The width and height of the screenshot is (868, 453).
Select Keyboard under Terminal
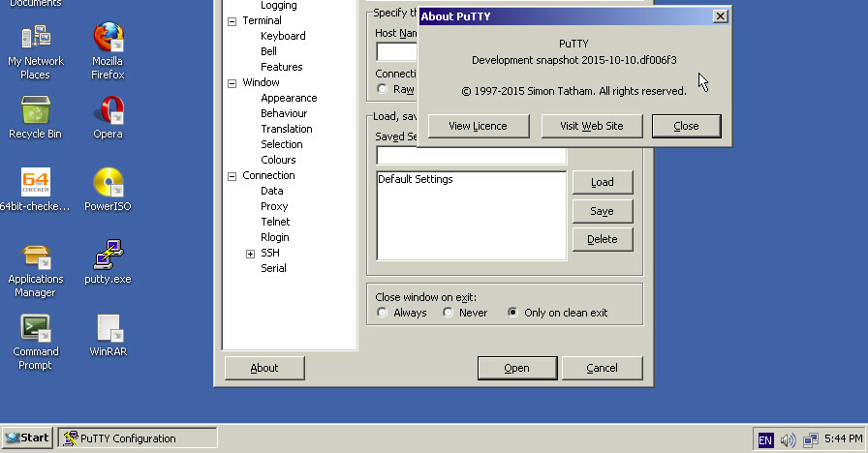coord(283,36)
